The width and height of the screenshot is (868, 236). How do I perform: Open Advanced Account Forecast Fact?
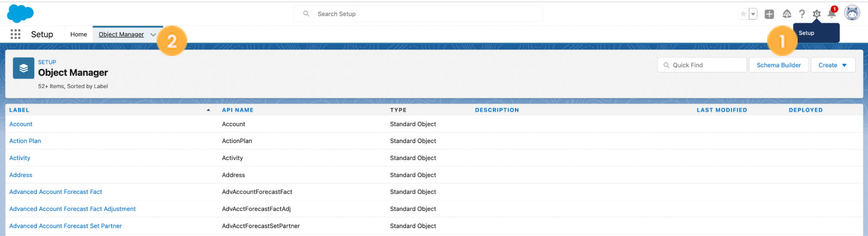pyautogui.click(x=56, y=192)
